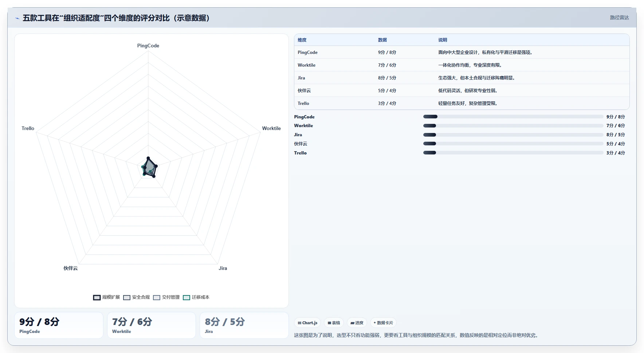
Task: Click the table cell 3分 / 4分
Action: (387, 103)
